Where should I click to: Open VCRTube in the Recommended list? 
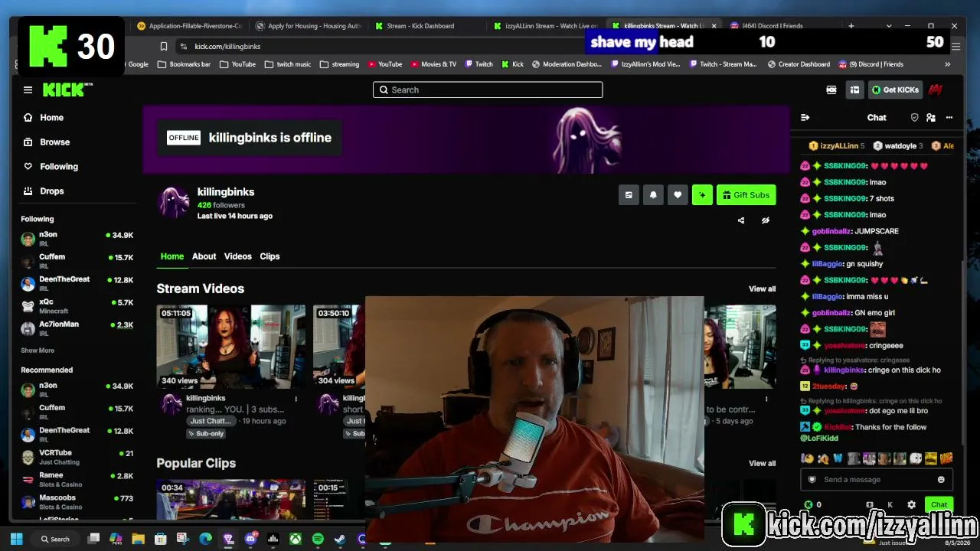tap(77, 457)
